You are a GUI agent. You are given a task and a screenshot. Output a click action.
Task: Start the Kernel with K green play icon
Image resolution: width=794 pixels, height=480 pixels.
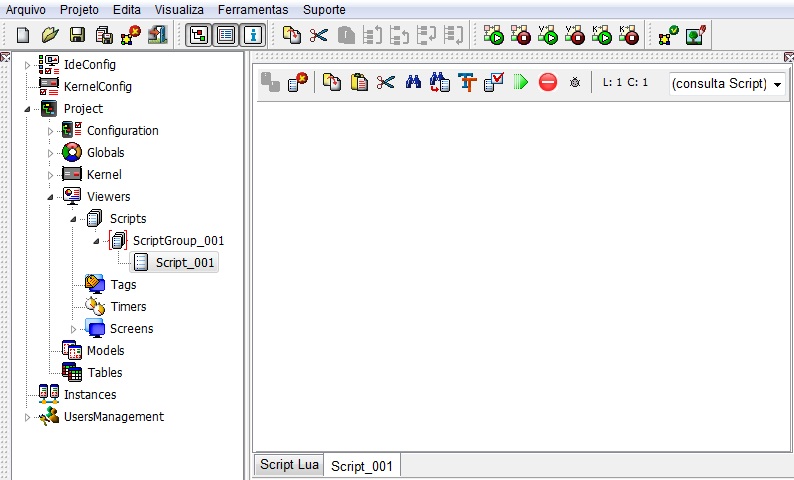pos(602,35)
